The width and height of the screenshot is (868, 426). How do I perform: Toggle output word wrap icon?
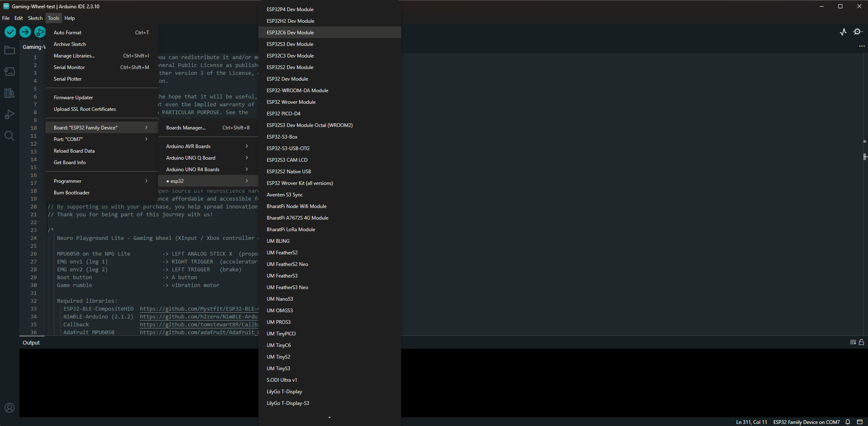[853, 342]
